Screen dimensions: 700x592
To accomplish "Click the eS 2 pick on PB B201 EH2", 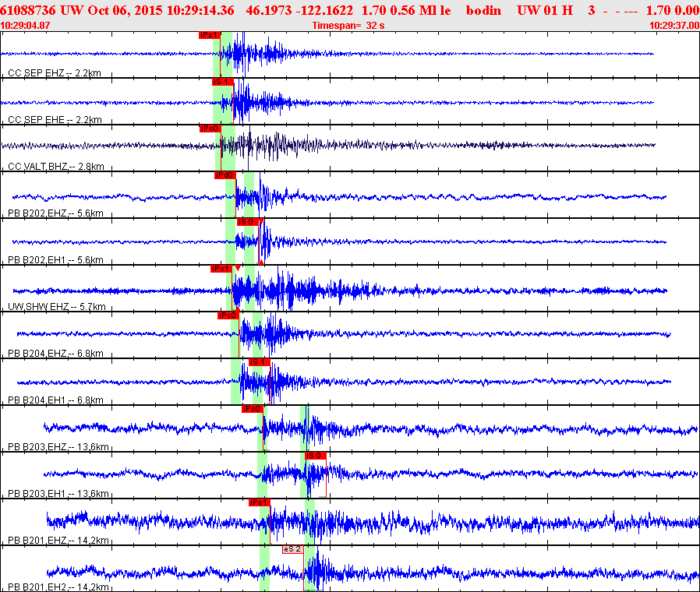I will pyautogui.click(x=293, y=549).
